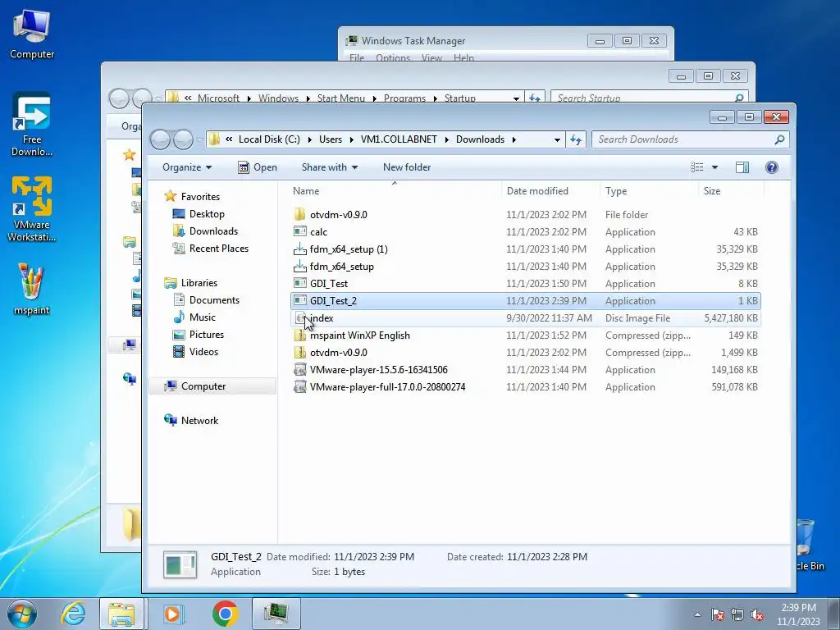Open Downloads under Favorites
This screenshot has width=840, height=630.
[x=213, y=231]
